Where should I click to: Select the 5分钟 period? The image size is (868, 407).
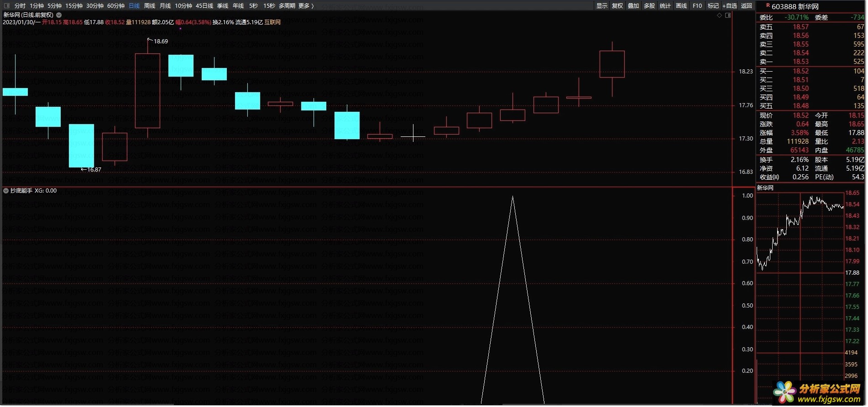click(x=54, y=6)
